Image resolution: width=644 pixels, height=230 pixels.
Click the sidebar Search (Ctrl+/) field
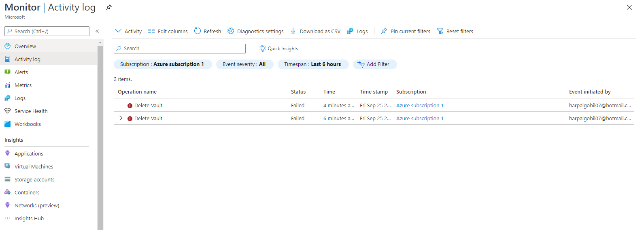[47, 31]
